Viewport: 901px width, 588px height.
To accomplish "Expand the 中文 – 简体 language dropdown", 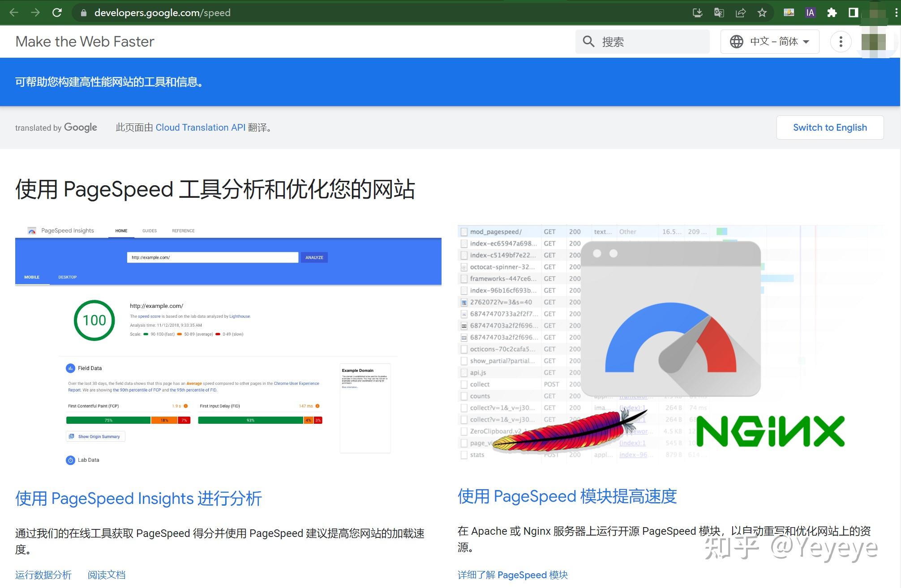I will pyautogui.click(x=769, y=42).
